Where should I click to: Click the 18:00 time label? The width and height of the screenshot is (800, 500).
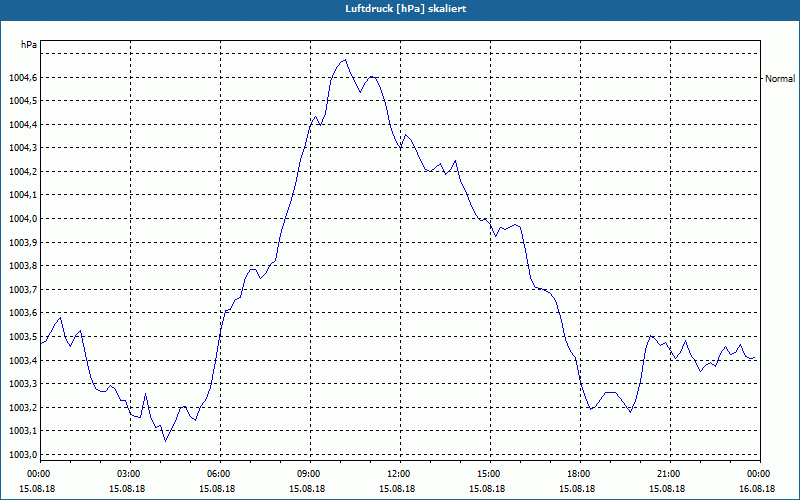point(580,474)
